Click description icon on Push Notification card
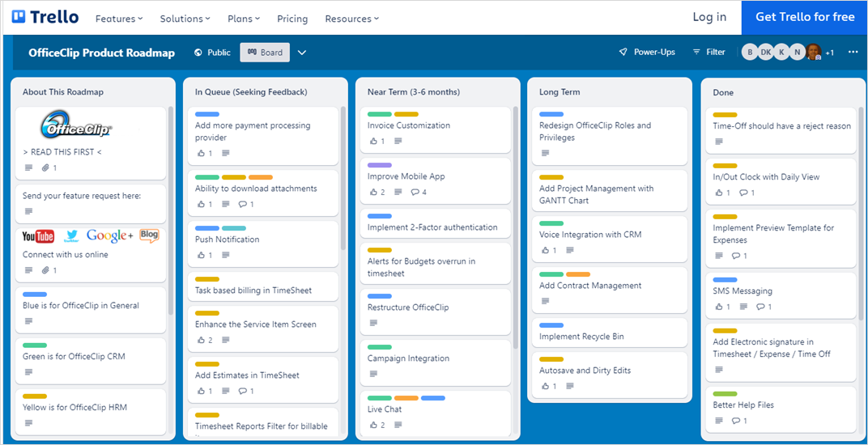Image resolution: width=868 pixels, height=445 pixels. pyautogui.click(x=225, y=255)
